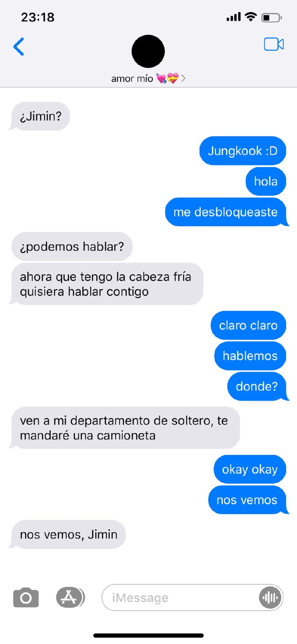The height and width of the screenshot is (644, 297).
Task: Tap the black contact profile picture
Action: coord(148,51)
